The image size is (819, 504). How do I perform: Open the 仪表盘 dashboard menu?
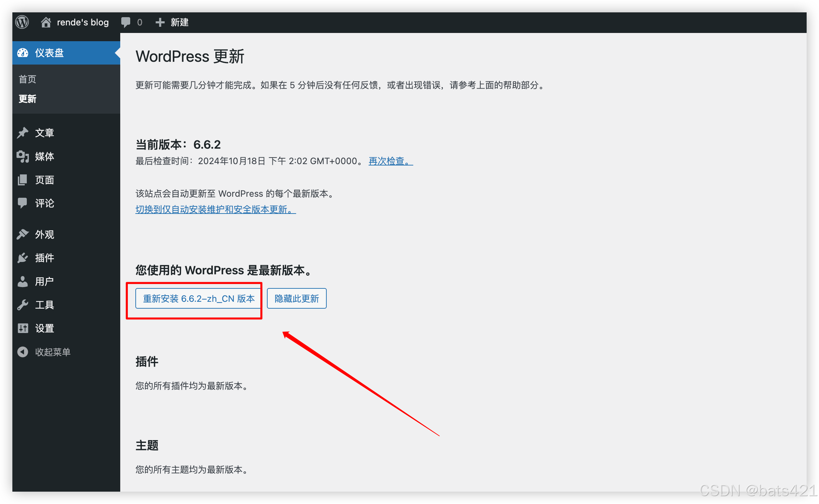49,53
